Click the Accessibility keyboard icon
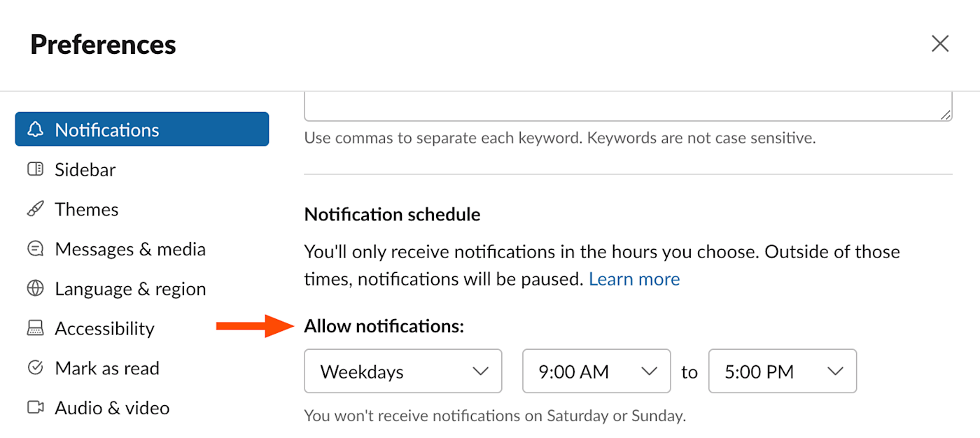Image resolution: width=980 pixels, height=438 pixels. (x=35, y=328)
